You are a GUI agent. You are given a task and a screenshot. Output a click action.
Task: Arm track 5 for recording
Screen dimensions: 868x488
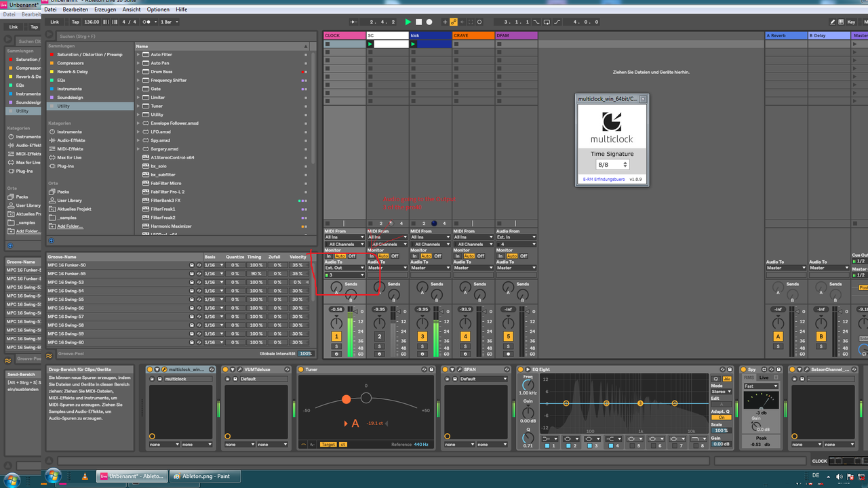coord(508,354)
